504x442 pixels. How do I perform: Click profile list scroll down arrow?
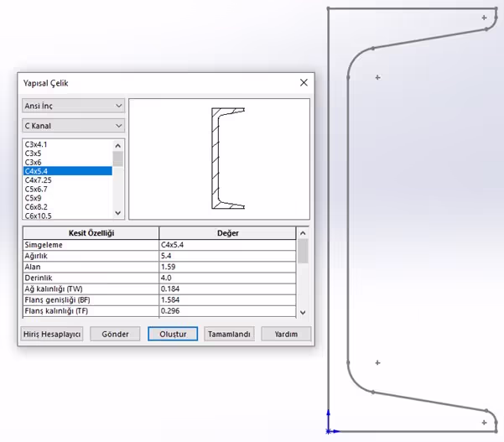(x=118, y=213)
